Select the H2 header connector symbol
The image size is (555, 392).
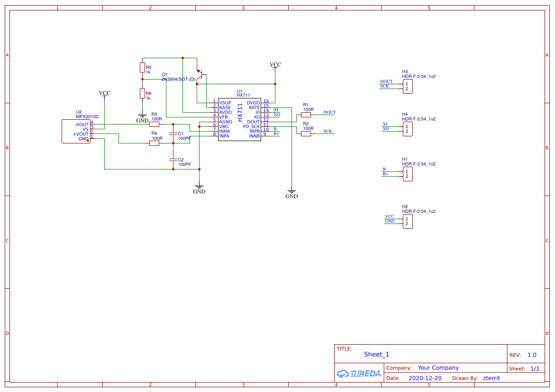[x=407, y=221]
